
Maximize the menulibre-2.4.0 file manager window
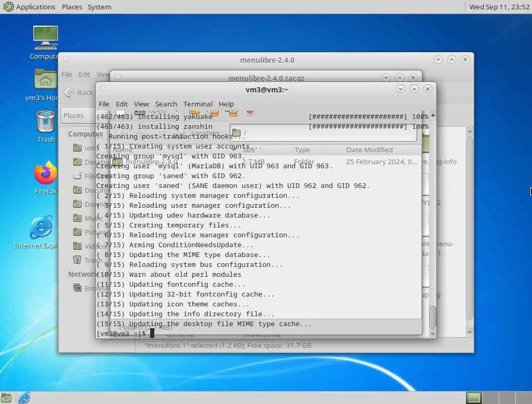click(x=451, y=59)
